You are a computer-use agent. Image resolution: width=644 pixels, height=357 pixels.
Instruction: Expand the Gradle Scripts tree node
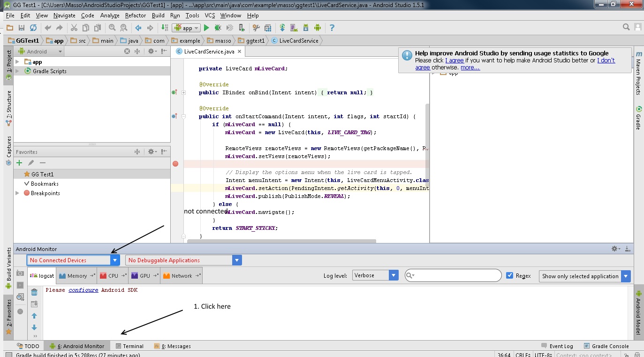point(17,71)
